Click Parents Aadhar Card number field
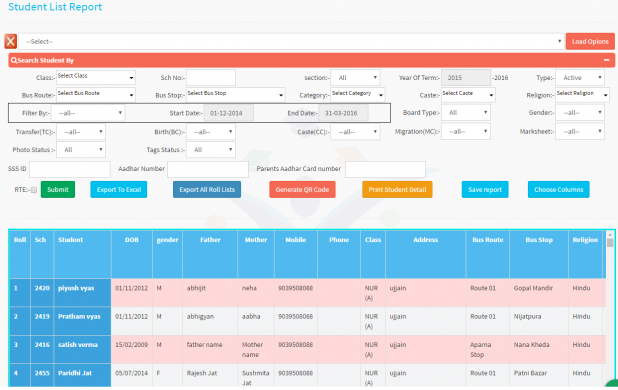 385,169
